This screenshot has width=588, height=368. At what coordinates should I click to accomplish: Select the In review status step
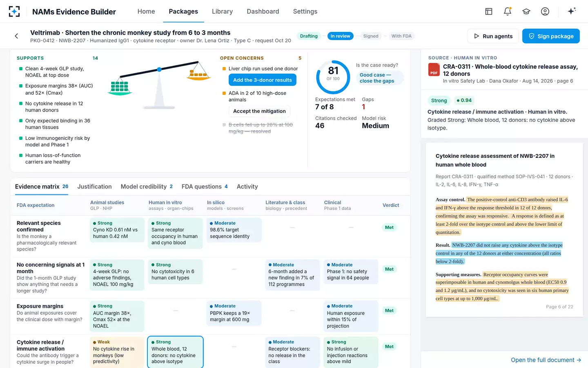(340, 36)
